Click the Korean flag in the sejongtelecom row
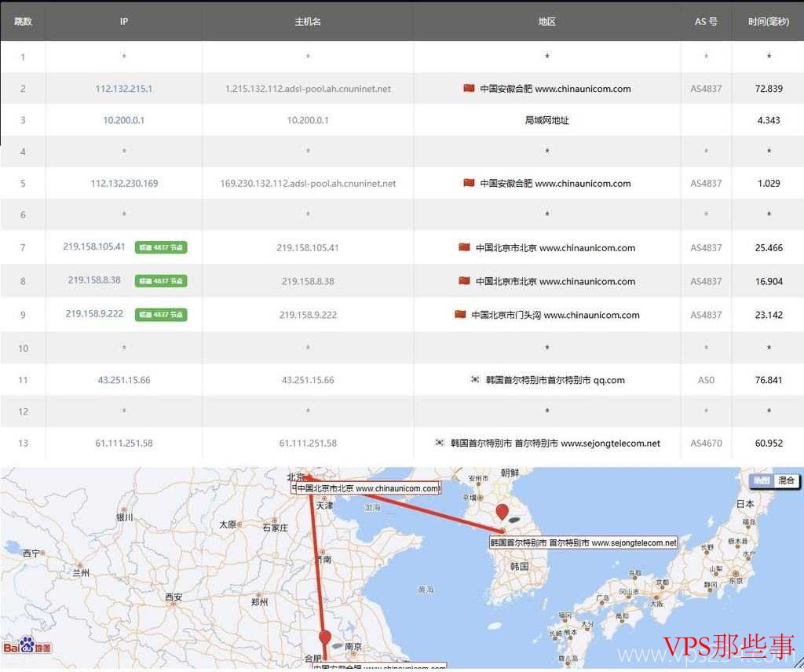Screen dimensions: 804x672 tap(440, 443)
